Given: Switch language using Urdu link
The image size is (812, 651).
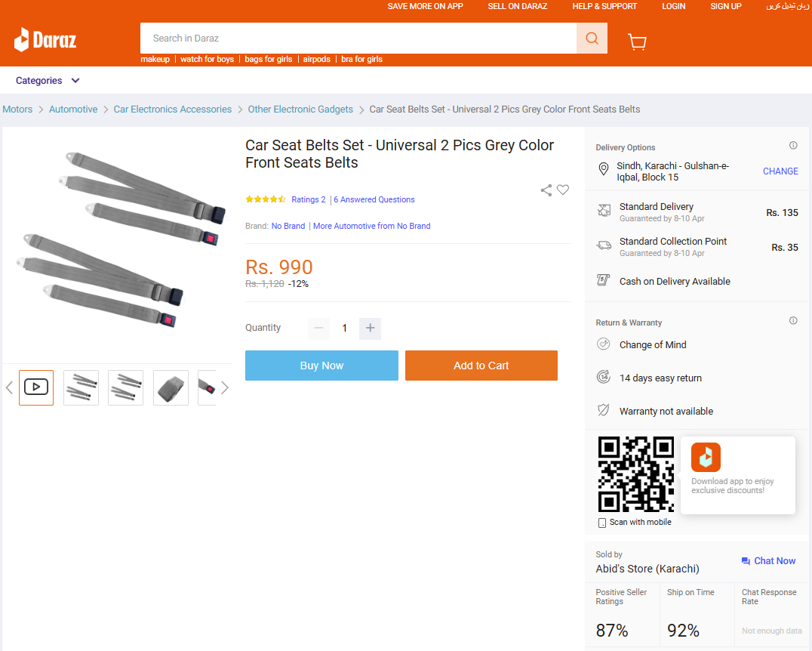Looking at the screenshot, I should tap(787, 6).
